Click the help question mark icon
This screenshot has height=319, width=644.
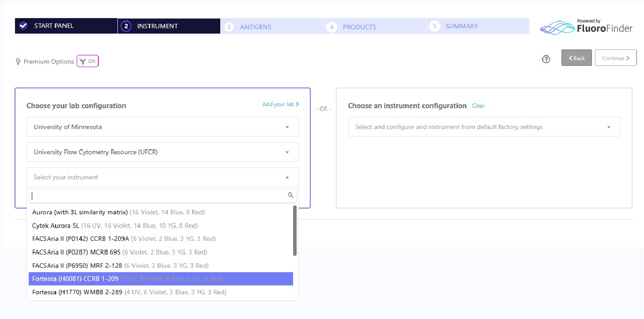click(x=546, y=59)
